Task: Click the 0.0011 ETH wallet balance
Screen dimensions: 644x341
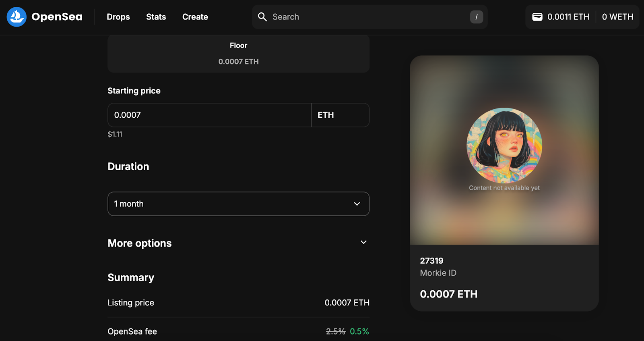Action: 568,17
